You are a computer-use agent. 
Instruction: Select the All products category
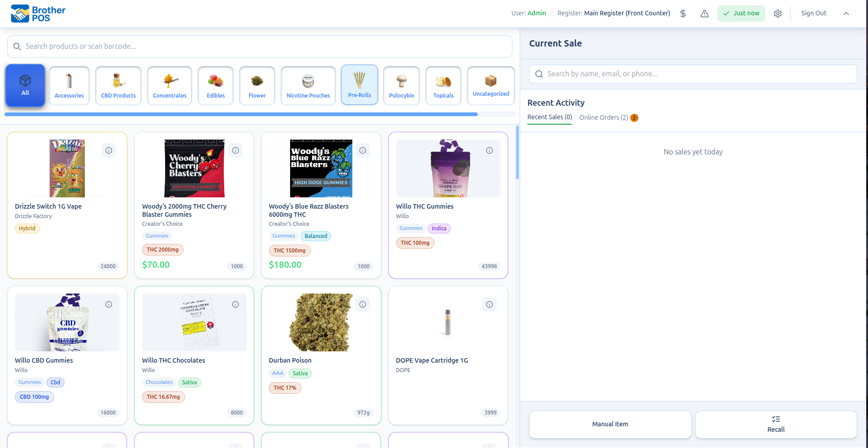[25, 85]
